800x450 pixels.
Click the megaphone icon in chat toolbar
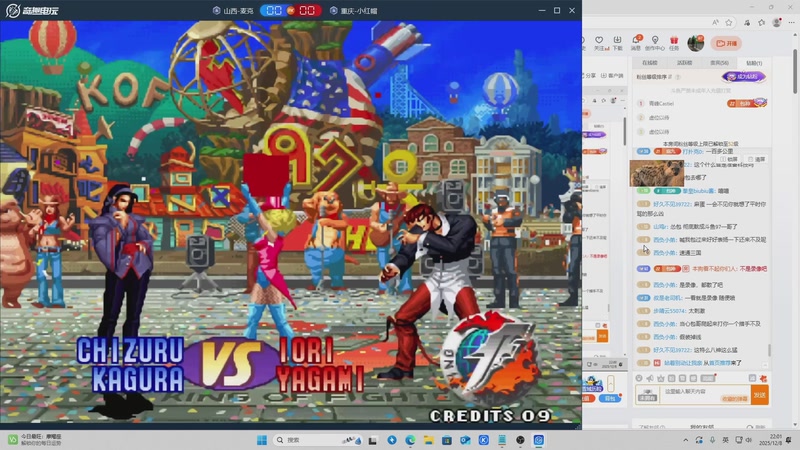pyautogui.click(x=649, y=378)
